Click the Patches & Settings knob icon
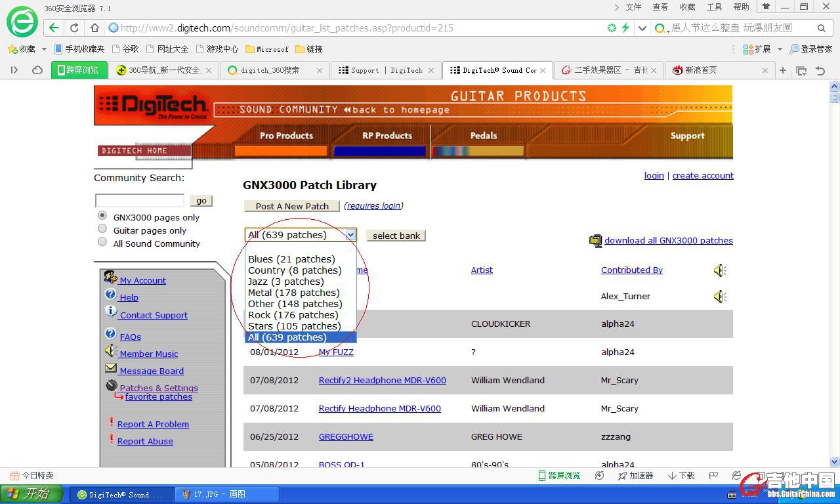 coord(111,386)
